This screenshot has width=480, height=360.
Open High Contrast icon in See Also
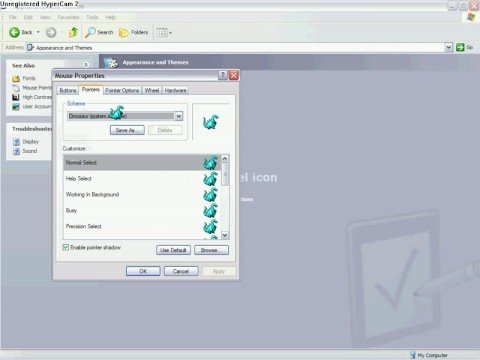16,97
